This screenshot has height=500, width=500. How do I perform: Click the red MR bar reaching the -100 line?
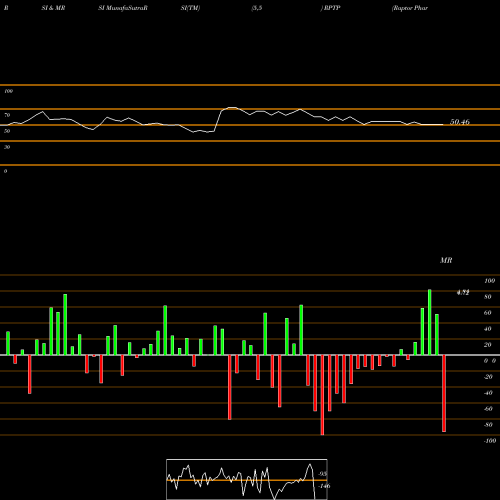click(x=322, y=395)
